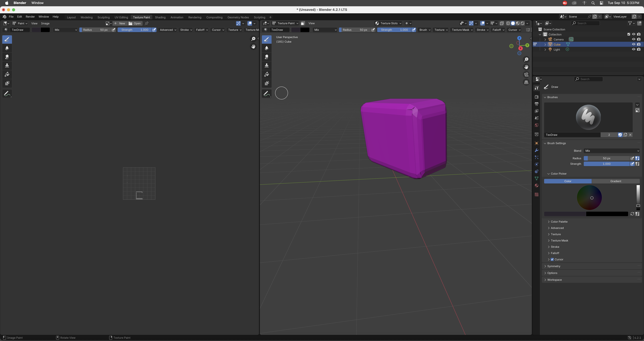Image resolution: width=644 pixels, height=341 pixels.
Task: Open the Render menu
Action: 30,16
